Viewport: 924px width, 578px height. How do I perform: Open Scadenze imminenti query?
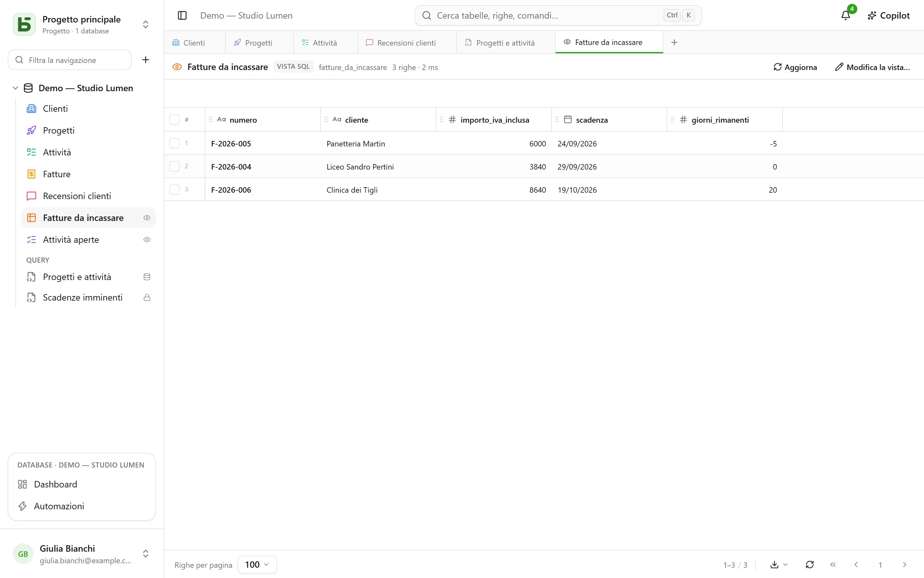tap(88, 297)
